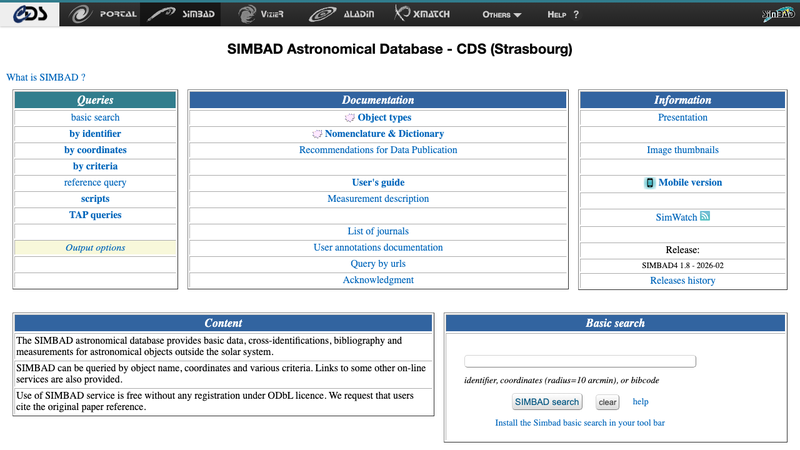The image size is (800, 450).
Task: Open the List of journals
Action: coord(378,231)
